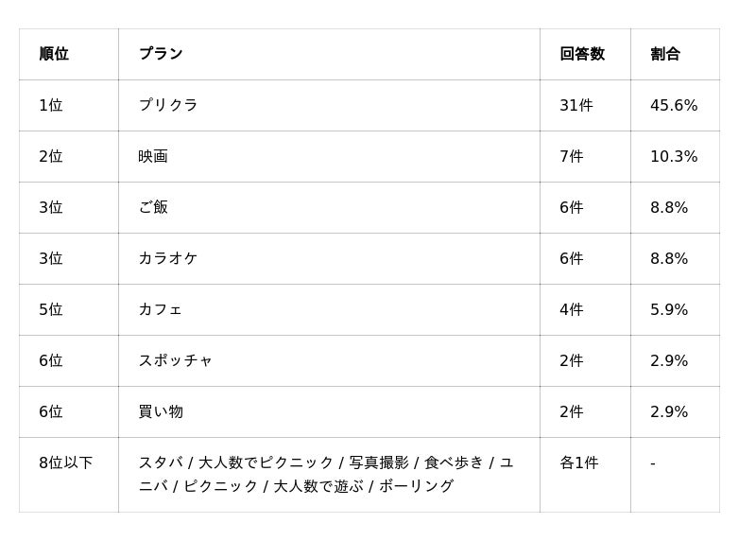Click the 10.3% percentage cell
This screenshot has height=541, width=756.
(x=674, y=156)
